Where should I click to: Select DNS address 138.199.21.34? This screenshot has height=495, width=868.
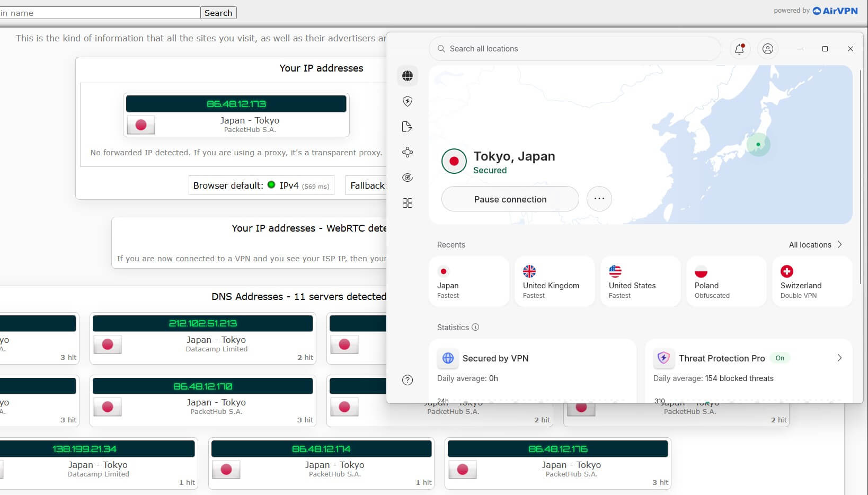click(84, 449)
